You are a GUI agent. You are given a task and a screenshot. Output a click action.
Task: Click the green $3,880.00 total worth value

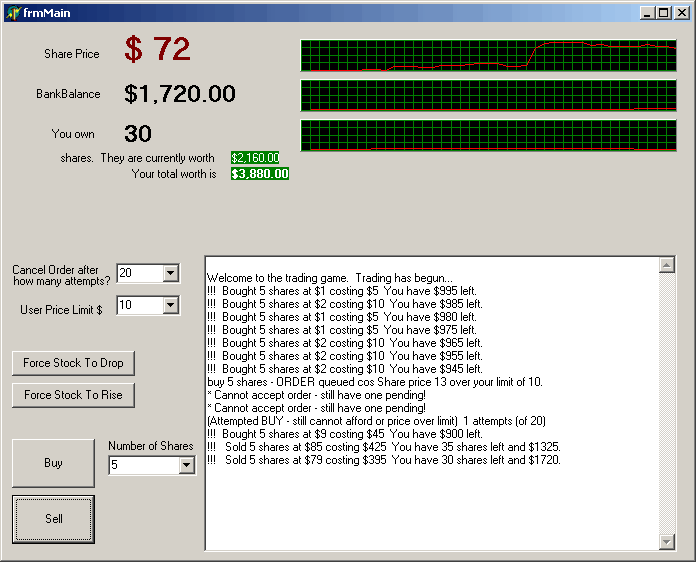pos(259,174)
